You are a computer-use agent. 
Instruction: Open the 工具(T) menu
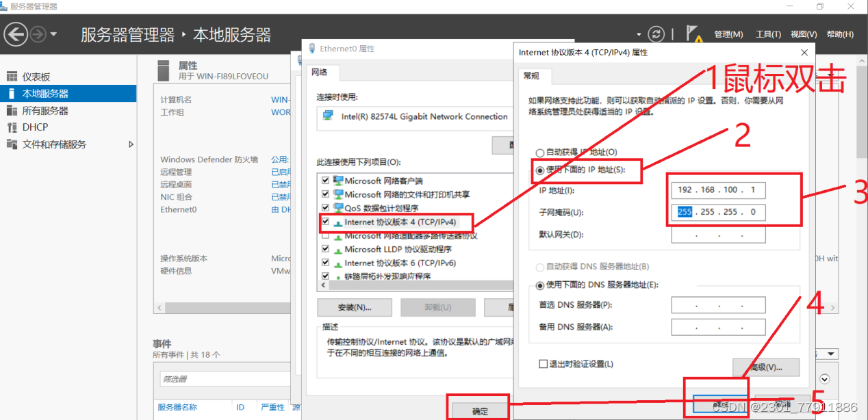767,34
